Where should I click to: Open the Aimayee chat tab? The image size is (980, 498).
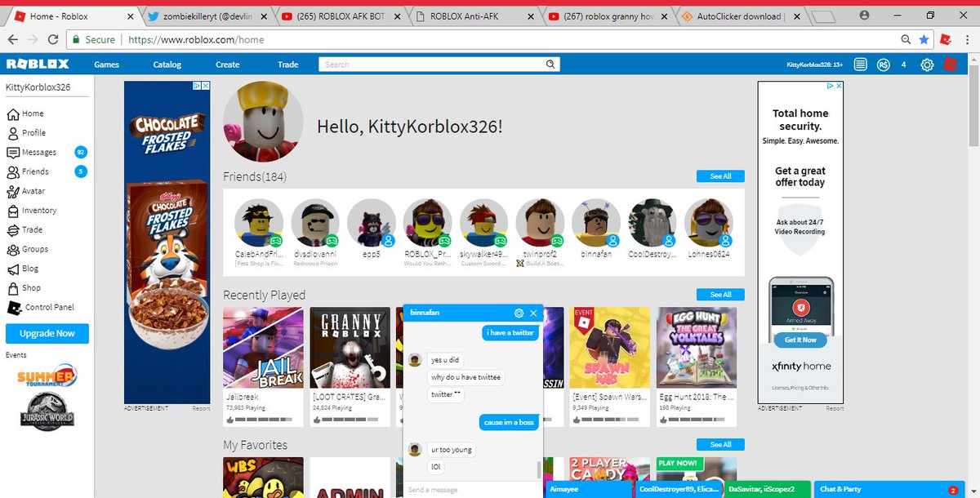[588, 489]
